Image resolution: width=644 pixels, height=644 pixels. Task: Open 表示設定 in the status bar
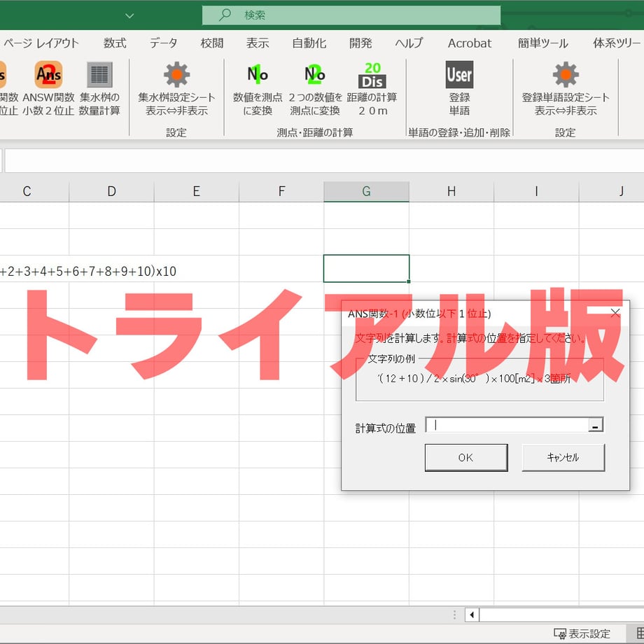point(582,633)
